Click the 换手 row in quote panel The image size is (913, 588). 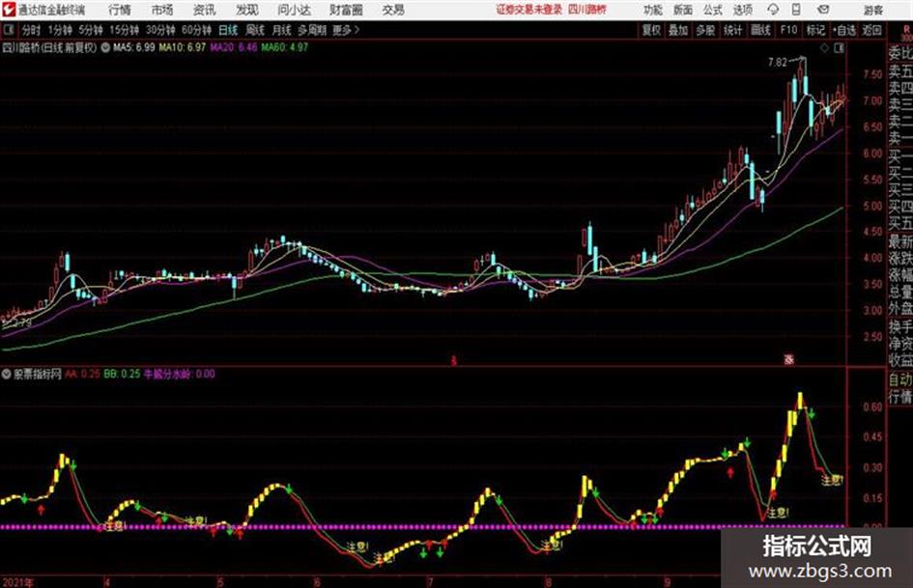coord(900,326)
